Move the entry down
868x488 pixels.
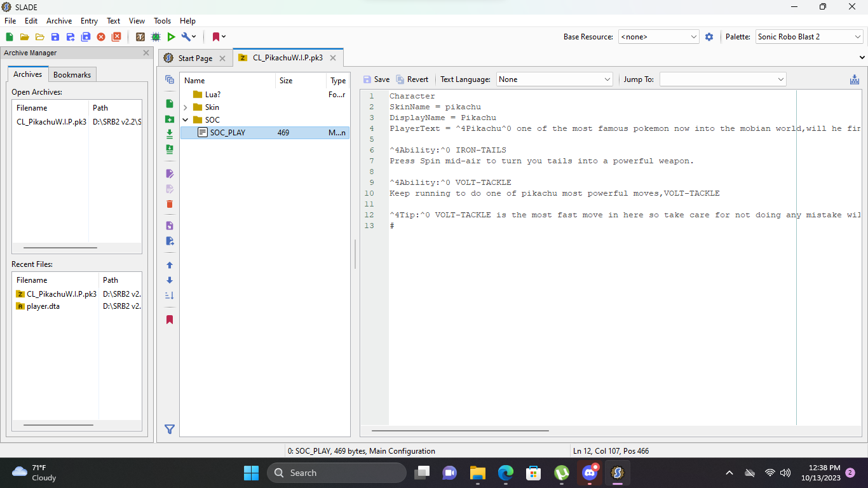coord(169,280)
